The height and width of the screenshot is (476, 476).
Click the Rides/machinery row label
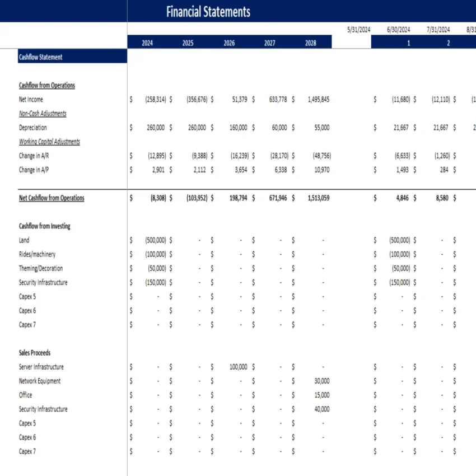click(x=36, y=254)
